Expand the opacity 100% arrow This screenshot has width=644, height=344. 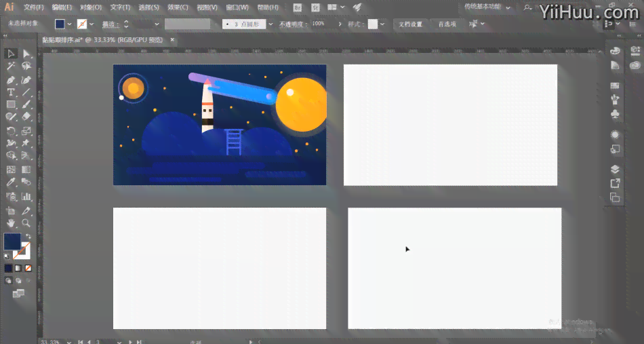[x=340, y=24]
